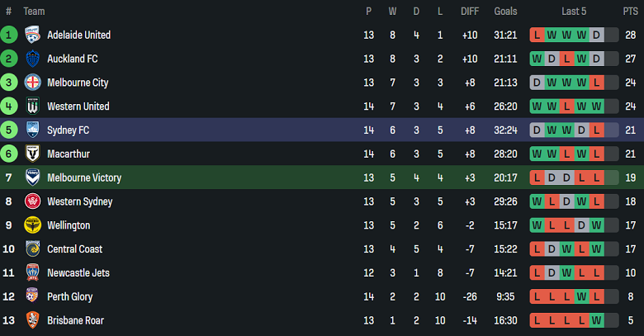The width and height of the screenshot is (644, 336).
Task: Click the Auckland FC club crest
Action: pos(32,59)
